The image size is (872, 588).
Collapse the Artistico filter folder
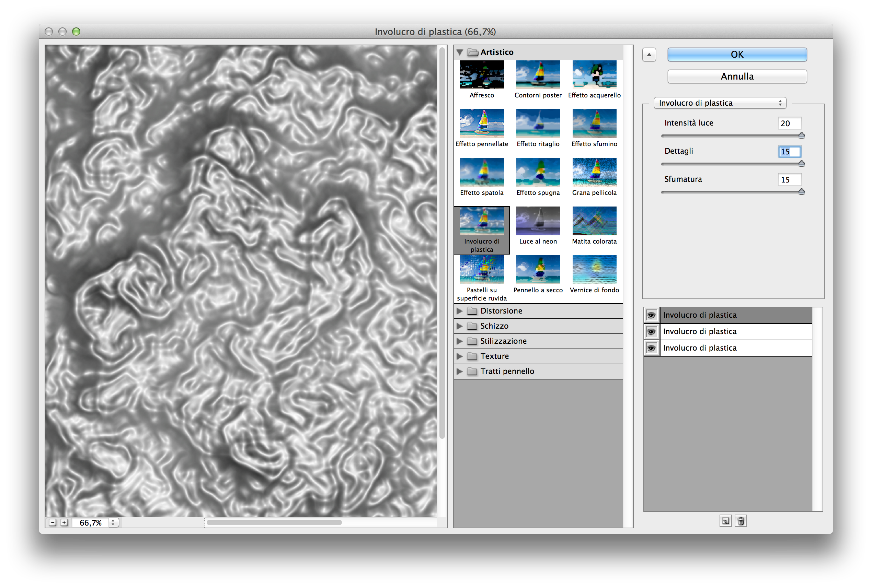point(459,52)
